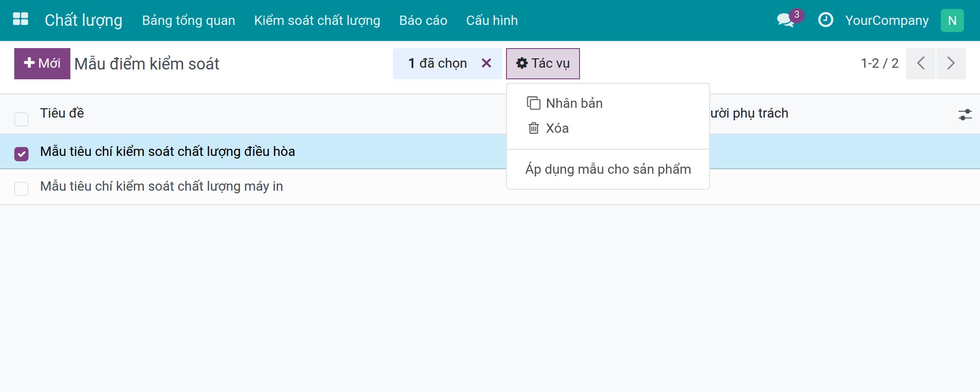This screenshot has width=980, height=392.
Task: Open the activities clock icon
Action: (825, 20)
